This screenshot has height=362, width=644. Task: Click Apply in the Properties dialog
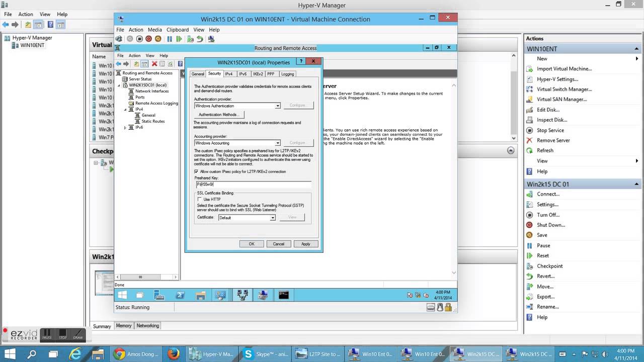[305, 244]
